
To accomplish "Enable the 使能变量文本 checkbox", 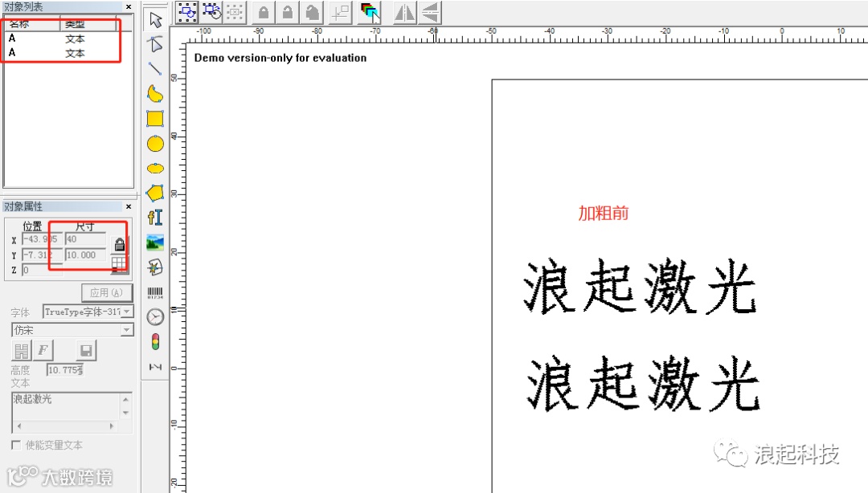I will (x=16, y=445).
